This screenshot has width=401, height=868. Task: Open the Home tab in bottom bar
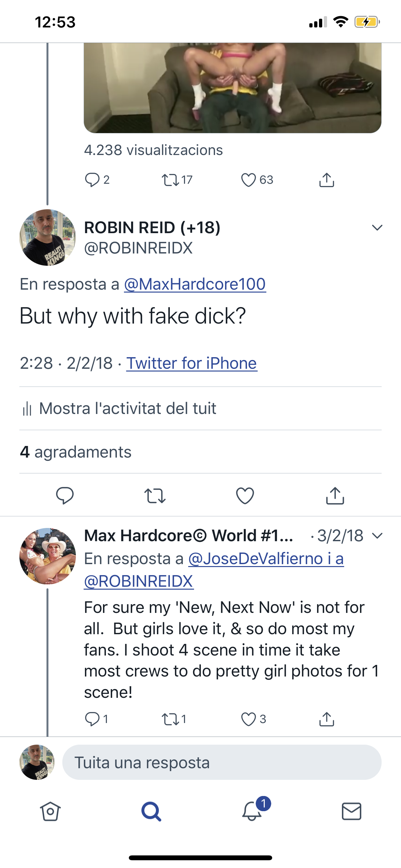tap(50, 811)
